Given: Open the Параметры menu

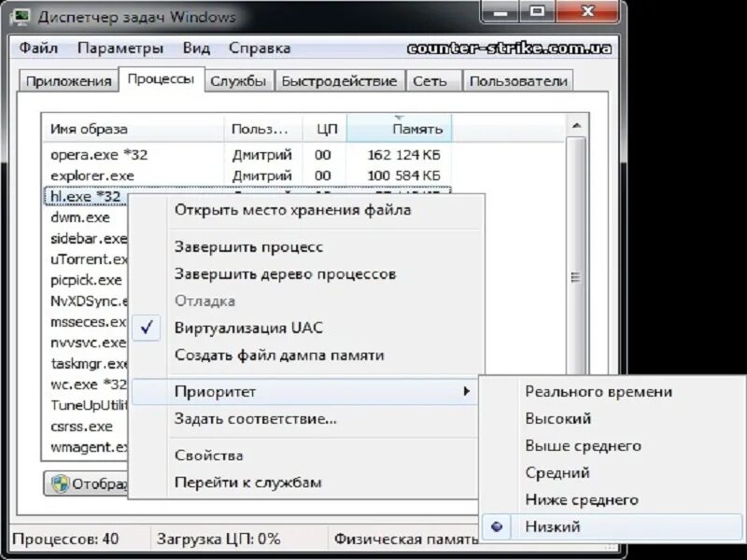Looking at the screenshot, I should click(x=120, y=49).
